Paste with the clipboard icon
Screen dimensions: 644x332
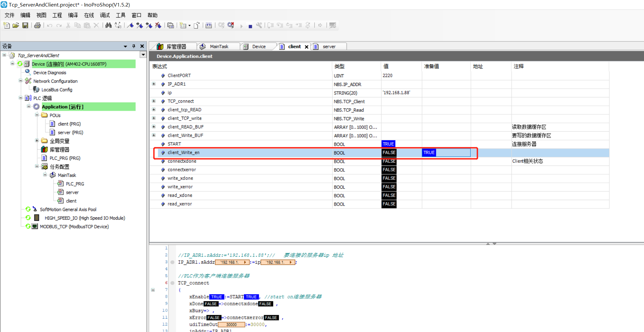[87, 25]
